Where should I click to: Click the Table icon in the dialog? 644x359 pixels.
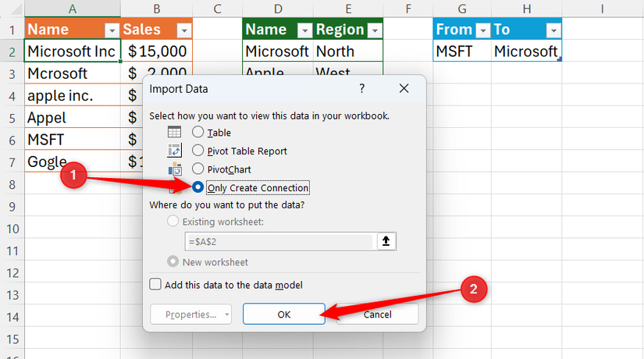click(x=174, y=132)
